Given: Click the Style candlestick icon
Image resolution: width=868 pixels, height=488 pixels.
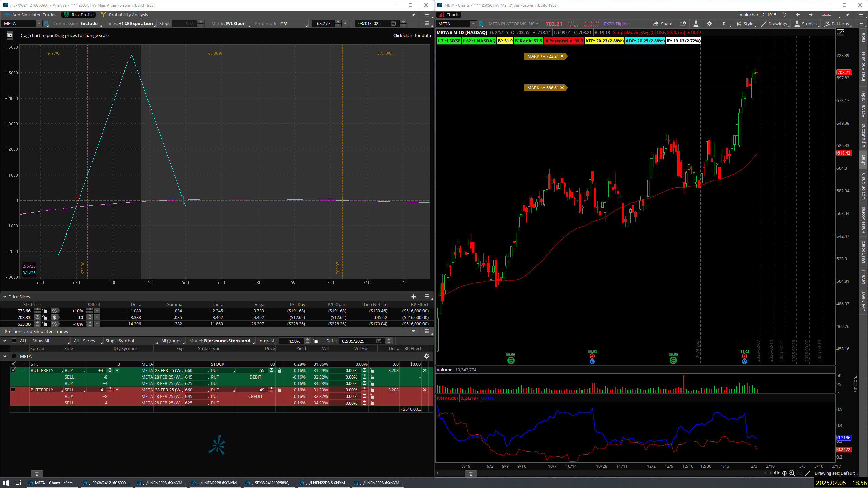Looking at the screenshot, I should coord(745,24).
